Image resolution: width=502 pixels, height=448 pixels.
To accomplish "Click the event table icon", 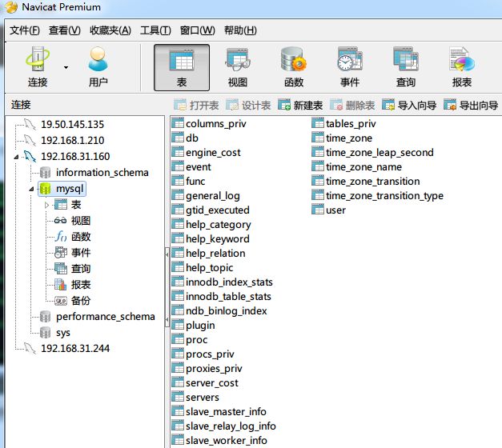I will [x=178, y=166].
